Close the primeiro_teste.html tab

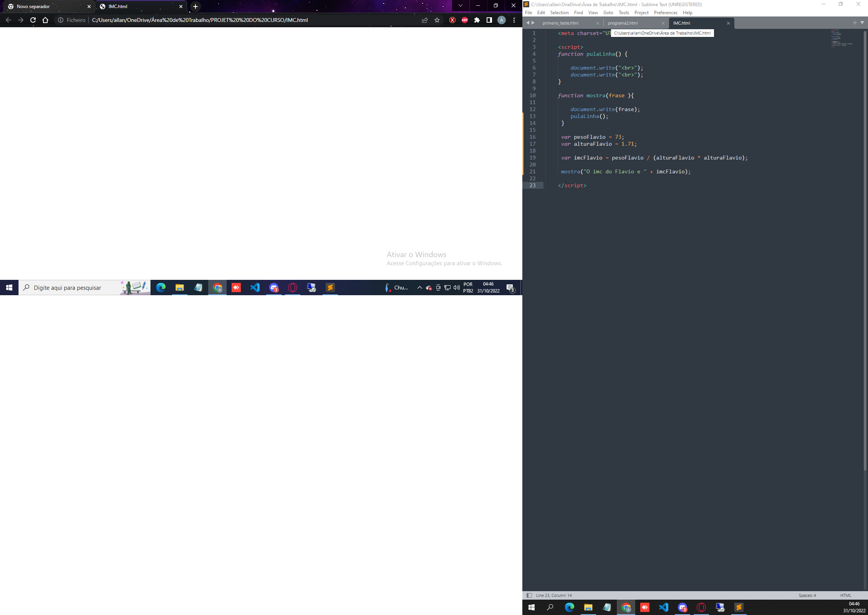coord(598,23)
